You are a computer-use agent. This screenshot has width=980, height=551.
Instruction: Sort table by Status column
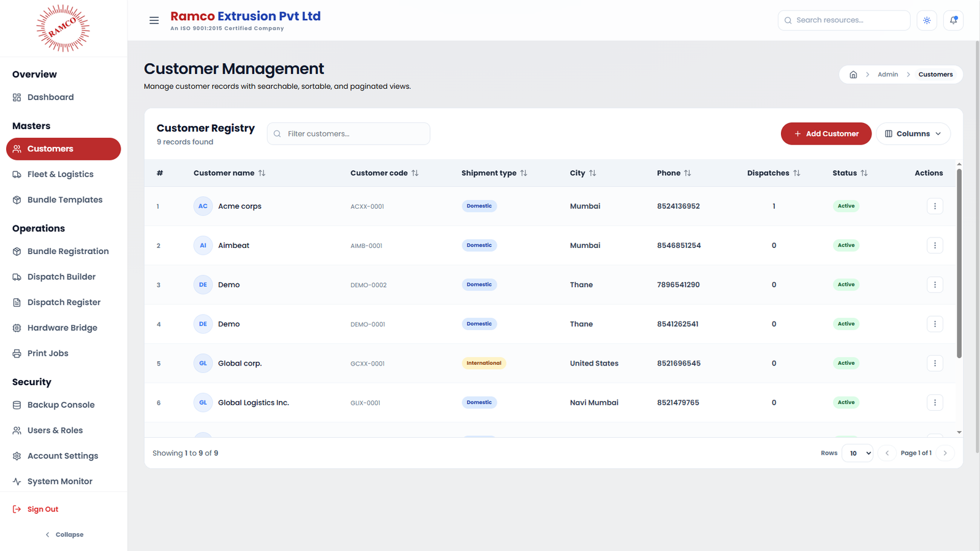click(x=850, y=173)
